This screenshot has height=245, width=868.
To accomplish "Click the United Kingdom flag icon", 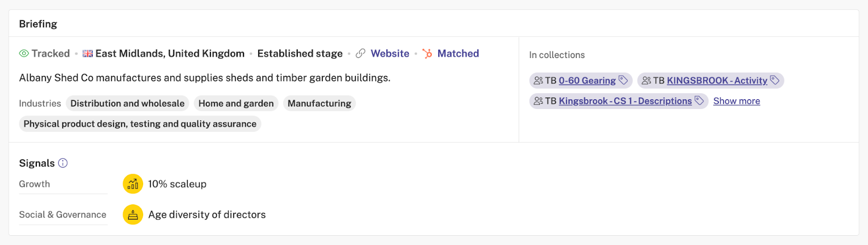I will [x=87, y=54].
